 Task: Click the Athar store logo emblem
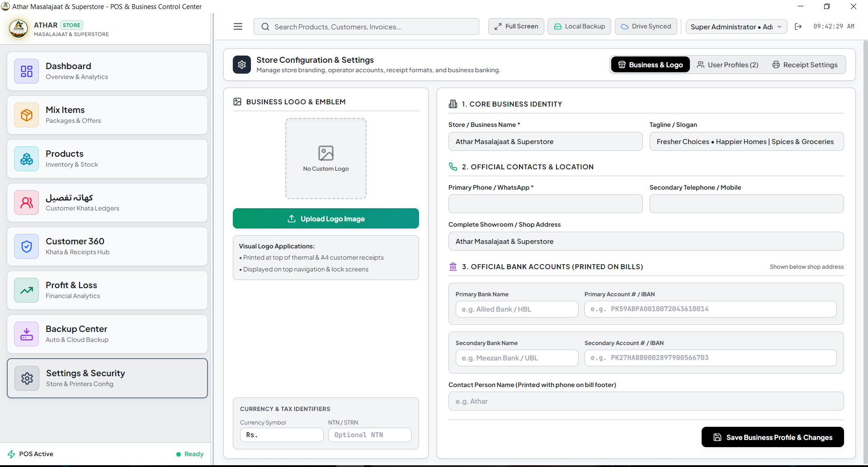(19, 29)
